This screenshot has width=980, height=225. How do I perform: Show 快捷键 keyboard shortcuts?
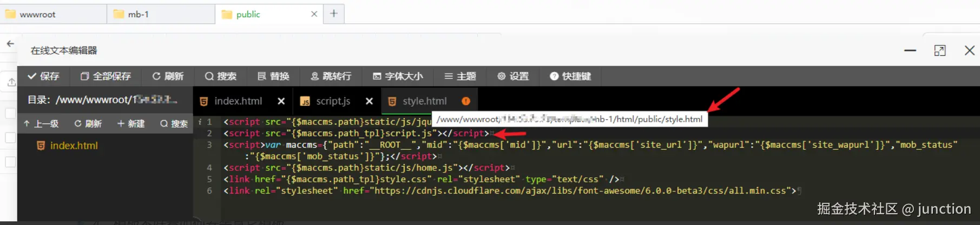pos(570,76)
